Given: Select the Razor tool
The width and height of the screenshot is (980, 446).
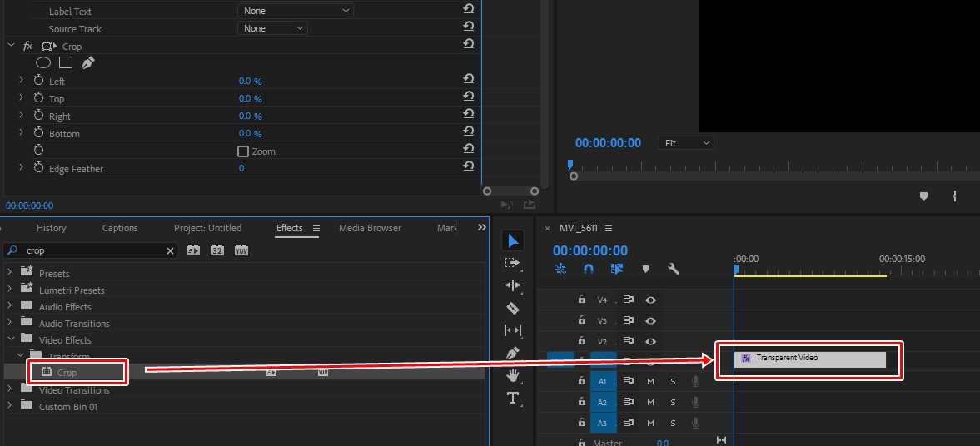Looking at the screenshot, I should (513, 308).
